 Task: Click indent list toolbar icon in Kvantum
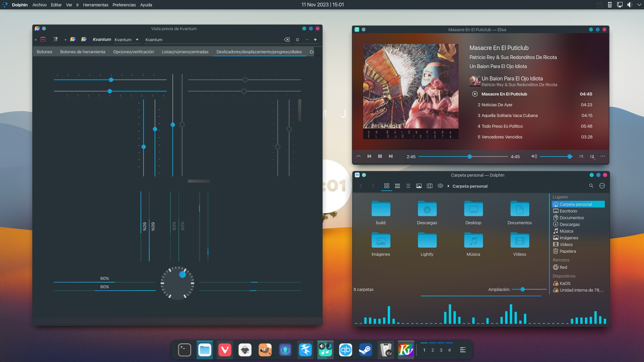(x=55, y=39)
